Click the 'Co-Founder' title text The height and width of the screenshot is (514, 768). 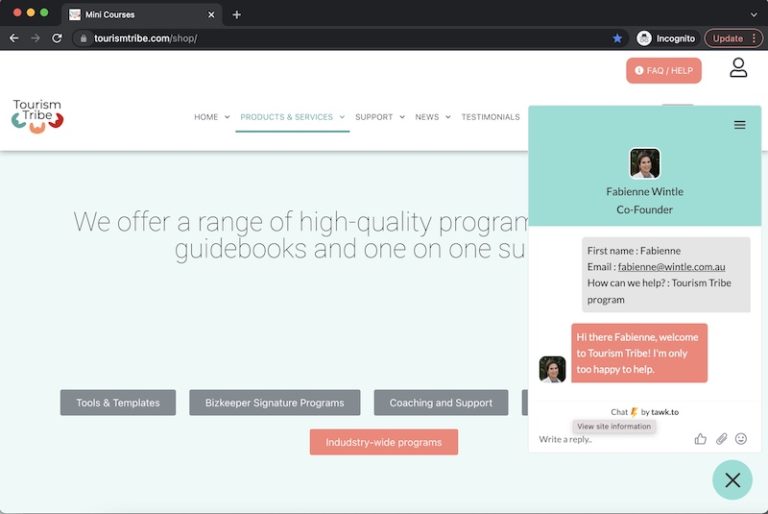(x=645, y=210)
